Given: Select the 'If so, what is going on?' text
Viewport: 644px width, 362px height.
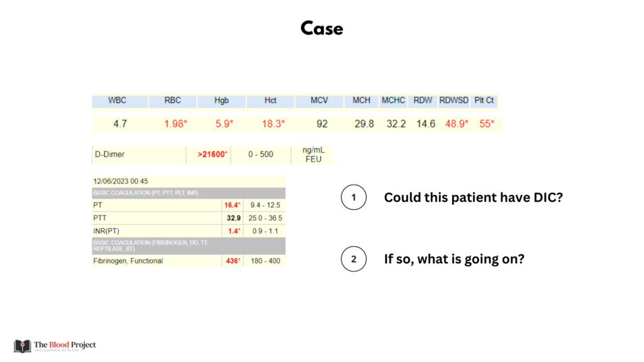Looking at the screenshot, I should 454,259.
